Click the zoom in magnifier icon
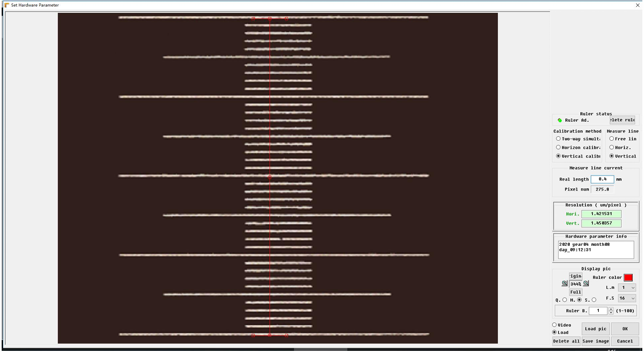Screen dimensions: 644x352 tap(565, 283)
